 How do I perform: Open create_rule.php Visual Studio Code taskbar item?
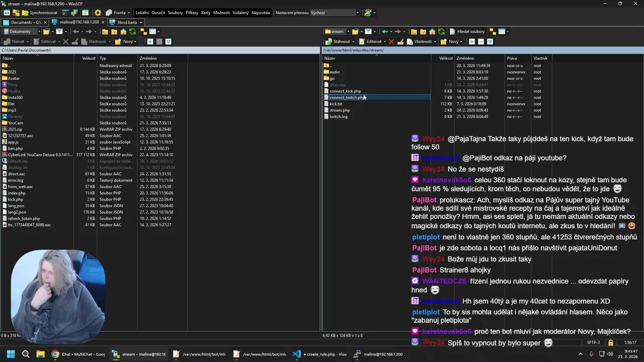(320, 354)
